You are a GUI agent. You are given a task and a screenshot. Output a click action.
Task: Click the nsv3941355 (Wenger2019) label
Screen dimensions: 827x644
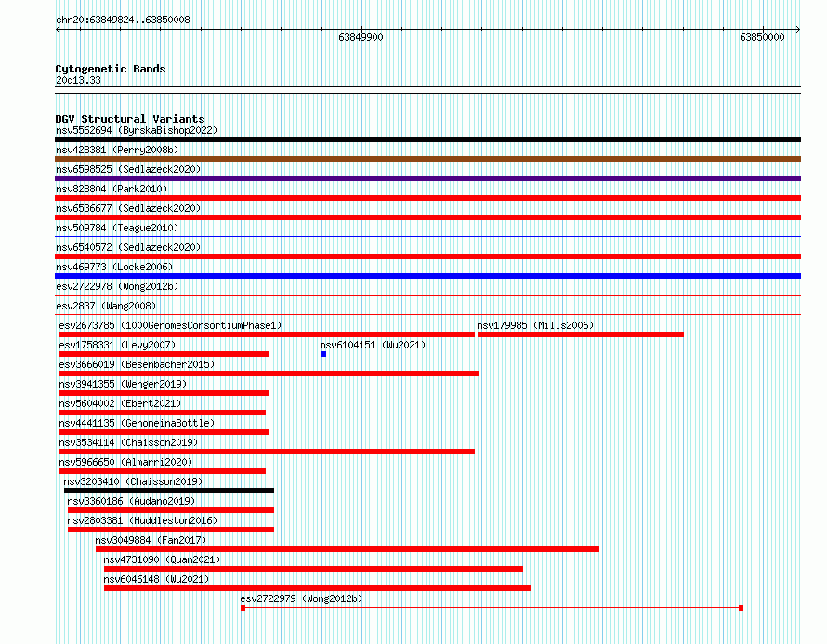tap(123, 384)
